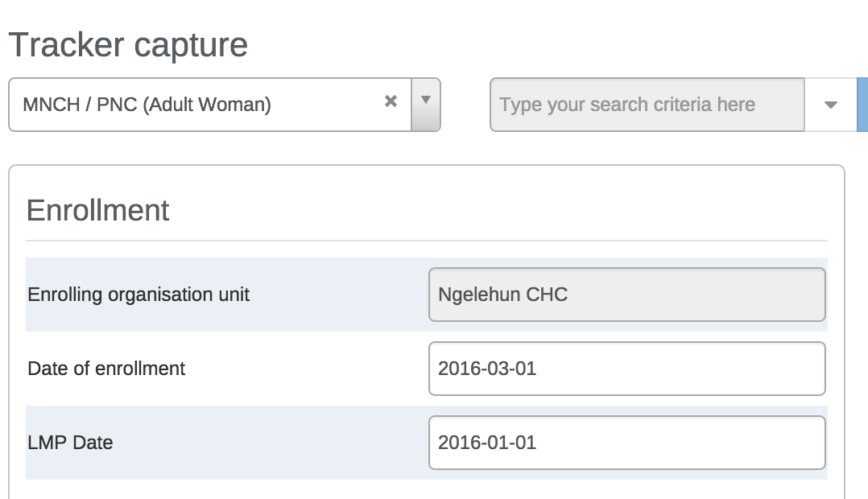Click the MNCH / PNC (Adult Woman) program text
Viewport: 868px width, 499px height.
(x=147, y=105)
